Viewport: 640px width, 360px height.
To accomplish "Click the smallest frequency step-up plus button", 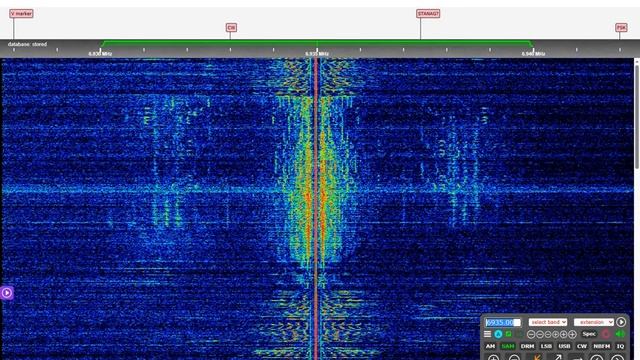I will tap(556, 334).
